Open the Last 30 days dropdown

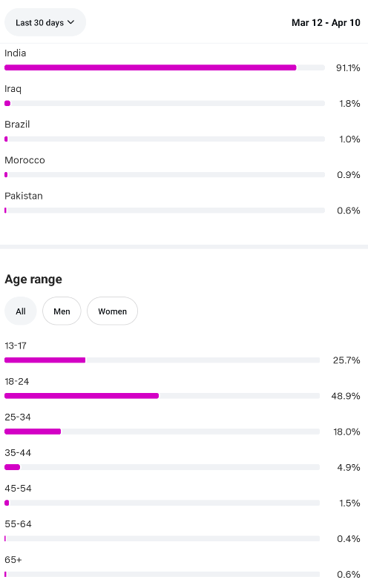45,22
